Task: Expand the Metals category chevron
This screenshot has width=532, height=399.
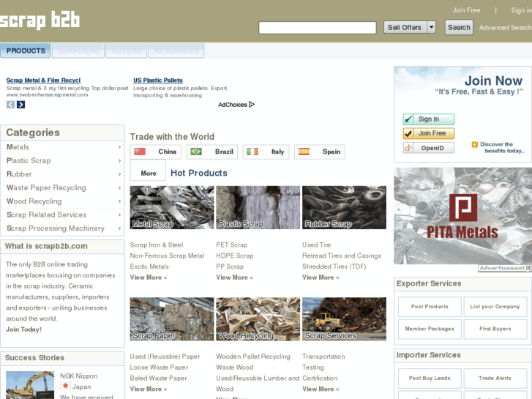Action: click(119, 147)
